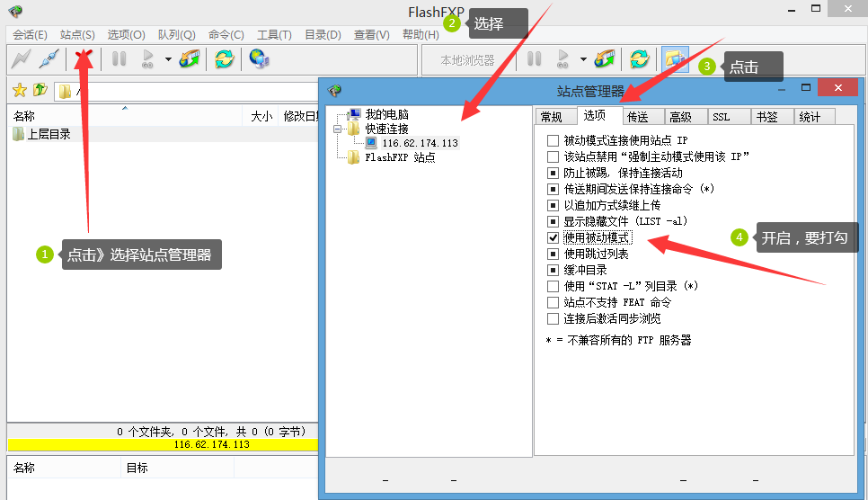Switch to the 高级 tab

coord(680,117)
